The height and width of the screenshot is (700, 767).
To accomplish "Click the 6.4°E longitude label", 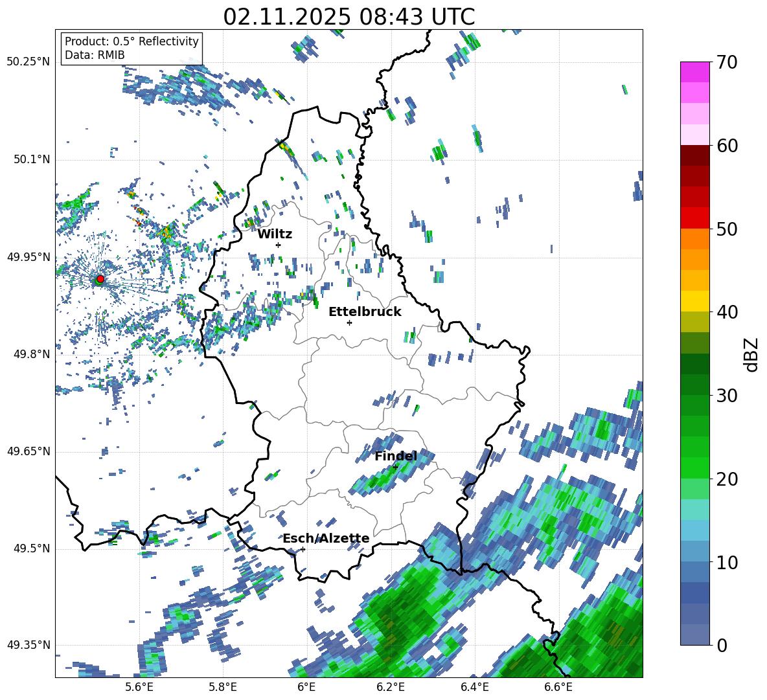I will 475,687.
